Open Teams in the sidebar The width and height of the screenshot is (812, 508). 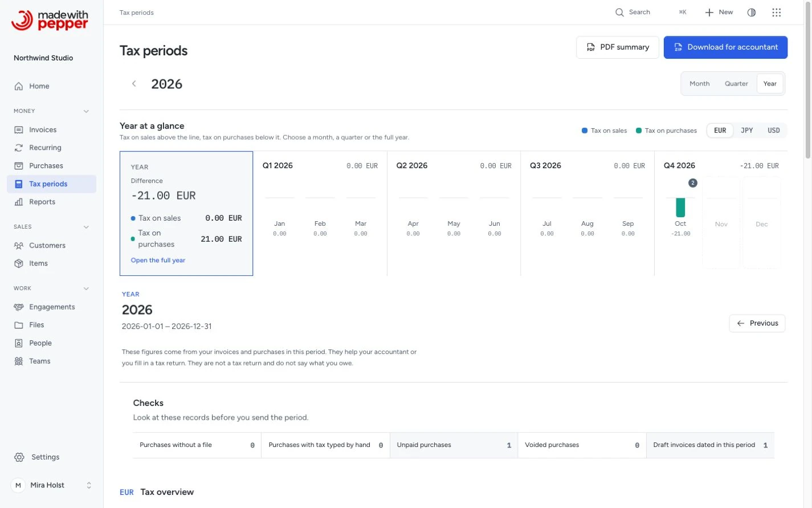pos(51,361)
